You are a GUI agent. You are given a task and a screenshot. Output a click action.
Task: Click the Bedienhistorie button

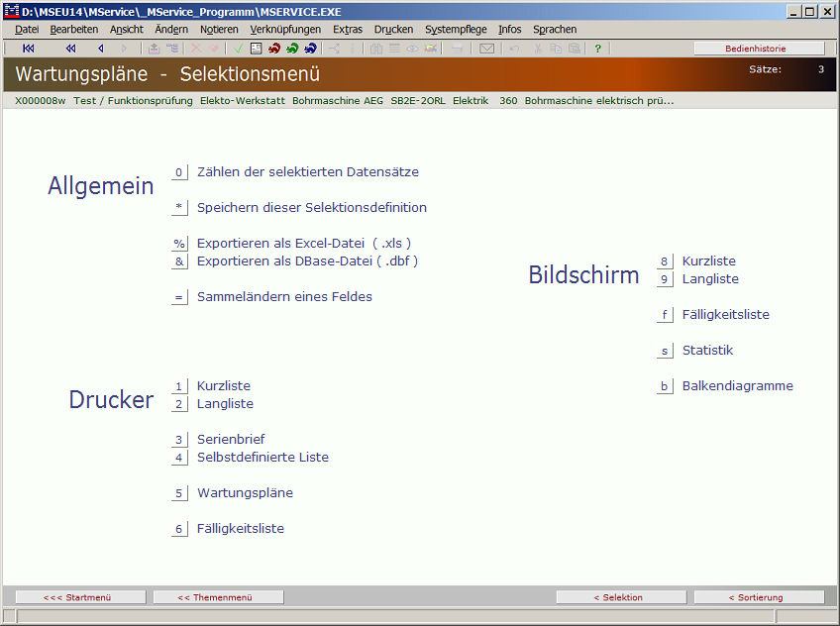(x=759, y=49)
